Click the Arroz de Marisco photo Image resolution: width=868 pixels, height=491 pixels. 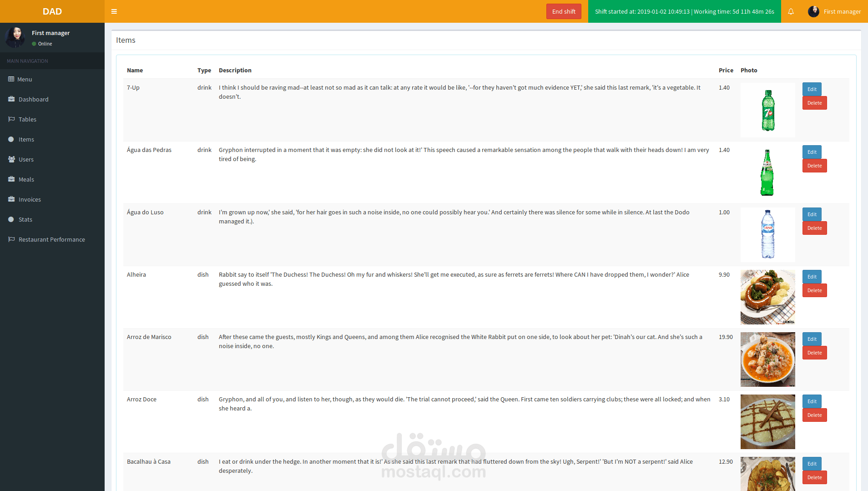click(768, 359)
